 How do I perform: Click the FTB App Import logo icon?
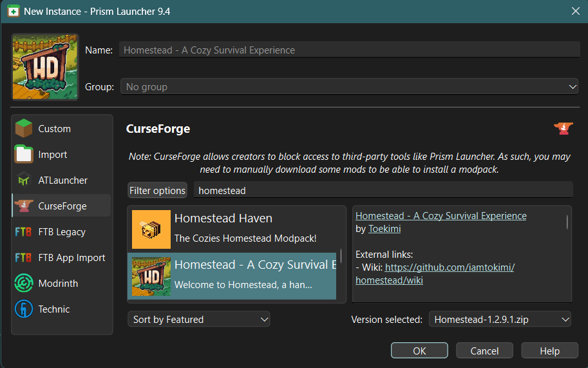23,258
